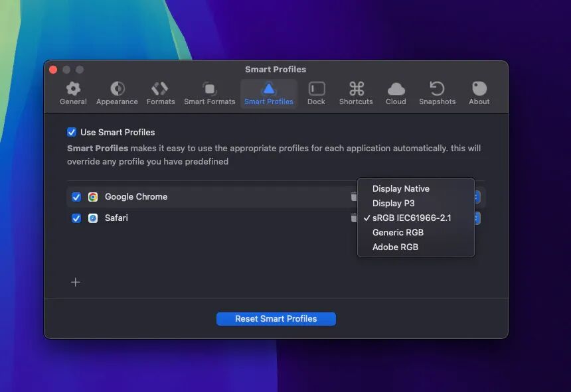Close the Smart Profiles window
This screenshot has width=571, height=392.
(x=53, y=70)
